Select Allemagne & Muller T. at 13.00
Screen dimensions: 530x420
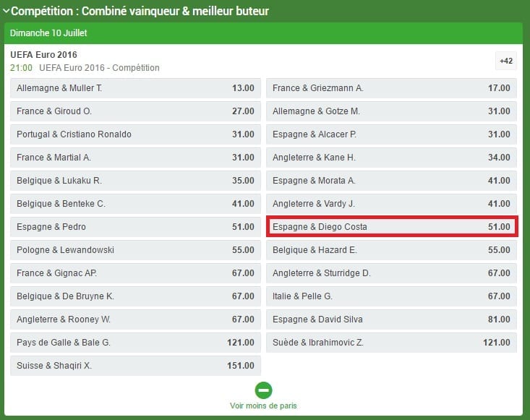point(135,88)
